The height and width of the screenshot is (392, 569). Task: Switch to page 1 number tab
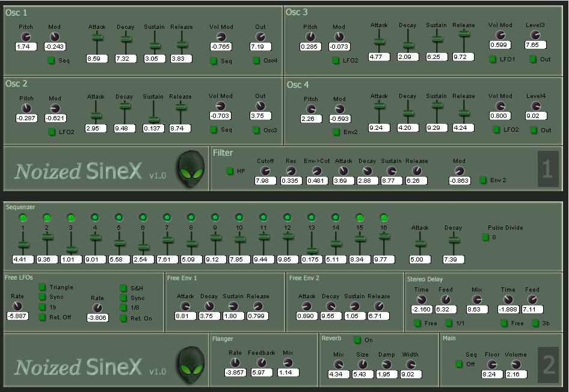pos(547,169)
